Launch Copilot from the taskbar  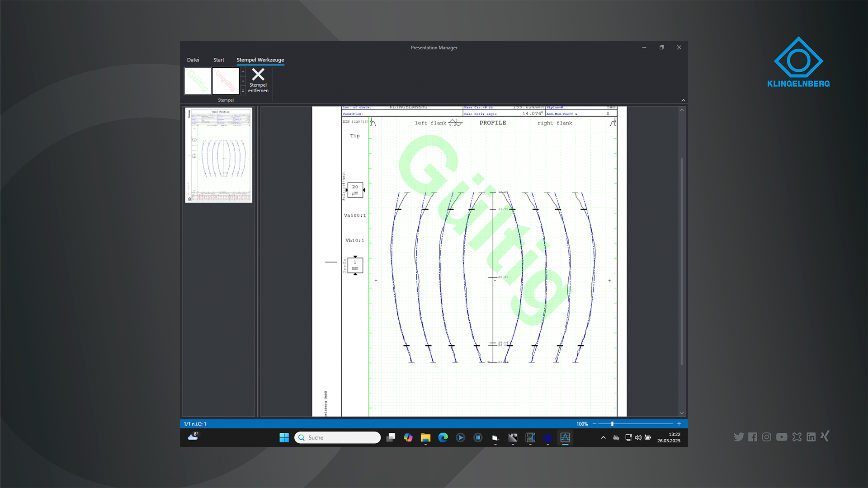point(408,437)
